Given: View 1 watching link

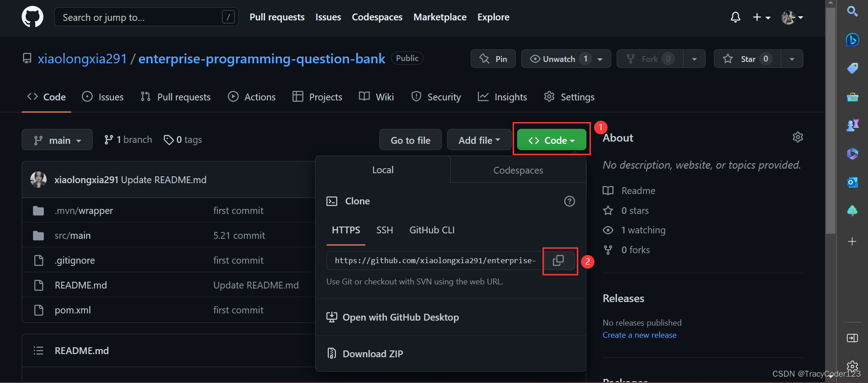Looking at the screenshot, I should [x=634, y=230].
